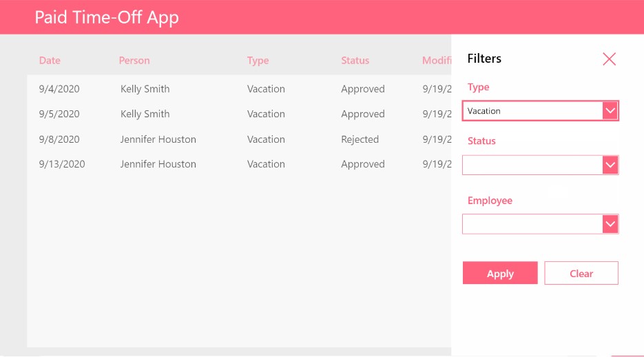The height and width of the screenshot is (357, 644).
Task: Click inside the empty Employee field
Action: [532, 224]
